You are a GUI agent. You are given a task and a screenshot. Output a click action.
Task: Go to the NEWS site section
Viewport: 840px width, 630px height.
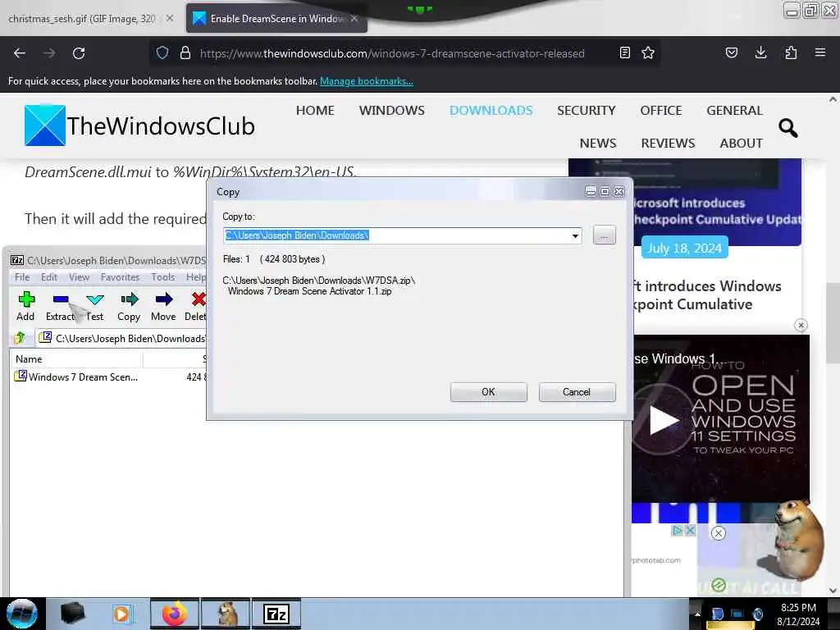(x=598, y=143)
